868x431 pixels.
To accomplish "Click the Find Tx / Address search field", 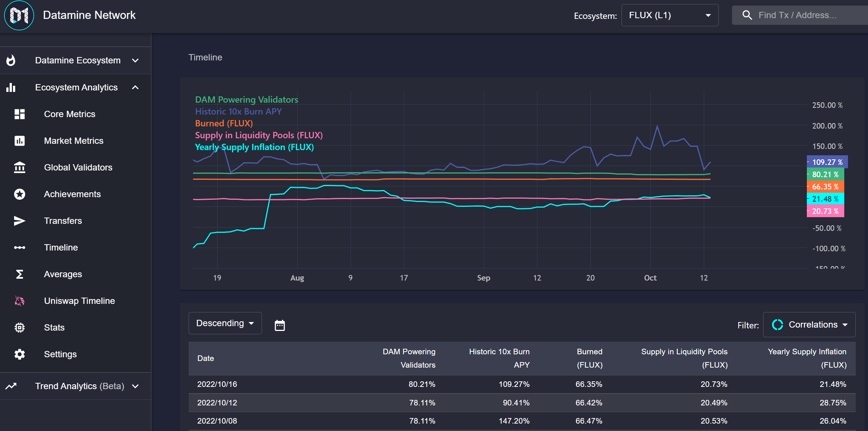I will pyautogui.click(x=801, y=15).
